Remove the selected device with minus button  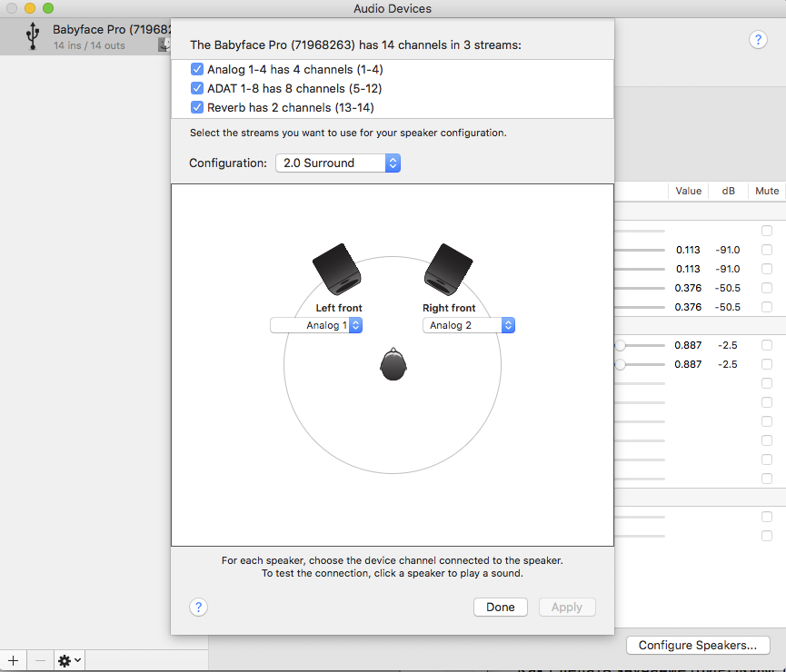(x=40, y=660)
